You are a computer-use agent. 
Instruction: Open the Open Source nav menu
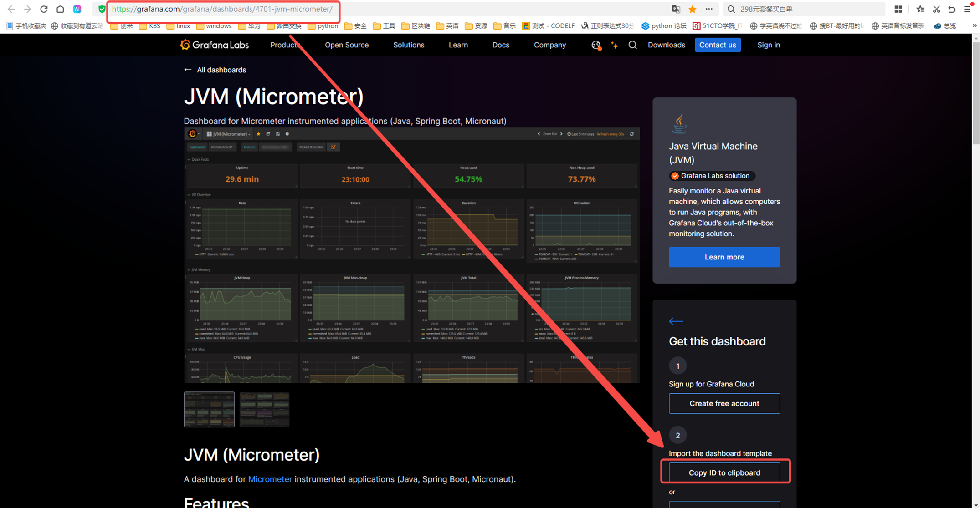point(346,45)
